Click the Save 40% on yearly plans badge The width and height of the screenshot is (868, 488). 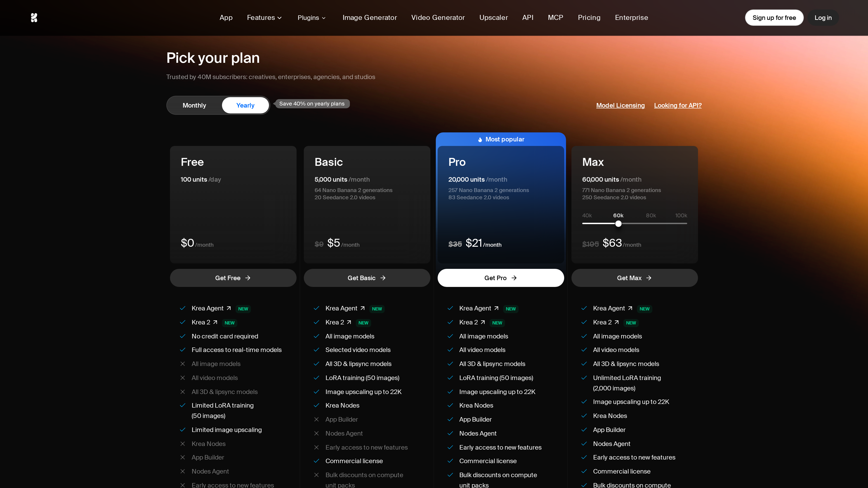(x=312, y=104)
